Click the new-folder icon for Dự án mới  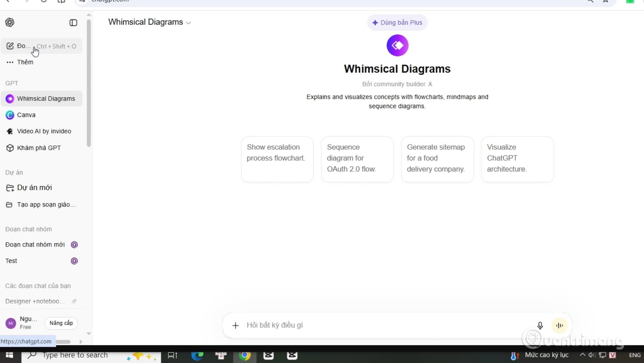coord(10,188)
